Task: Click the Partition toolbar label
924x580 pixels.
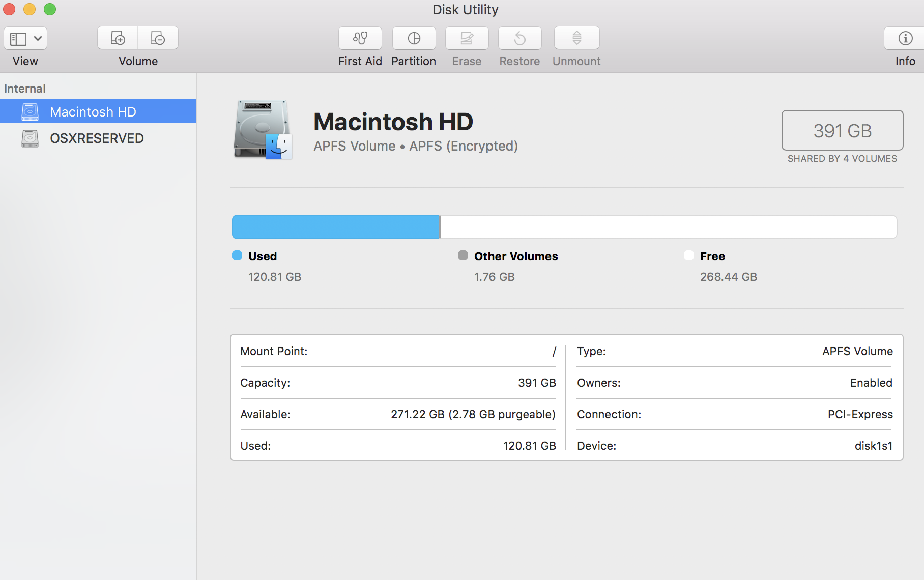Action: point(414,61)
